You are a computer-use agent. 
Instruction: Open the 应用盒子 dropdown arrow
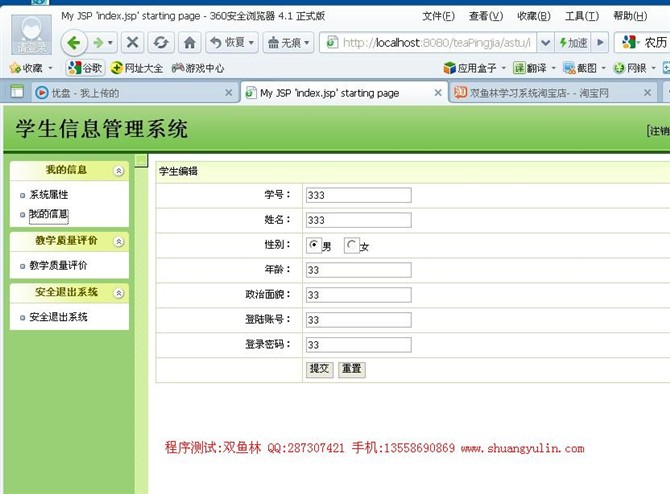[503, 68]
